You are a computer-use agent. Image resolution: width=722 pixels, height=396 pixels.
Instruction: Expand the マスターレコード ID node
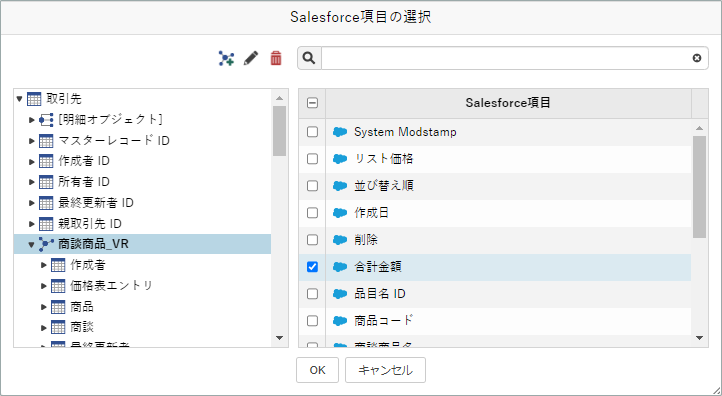[32, 140]
